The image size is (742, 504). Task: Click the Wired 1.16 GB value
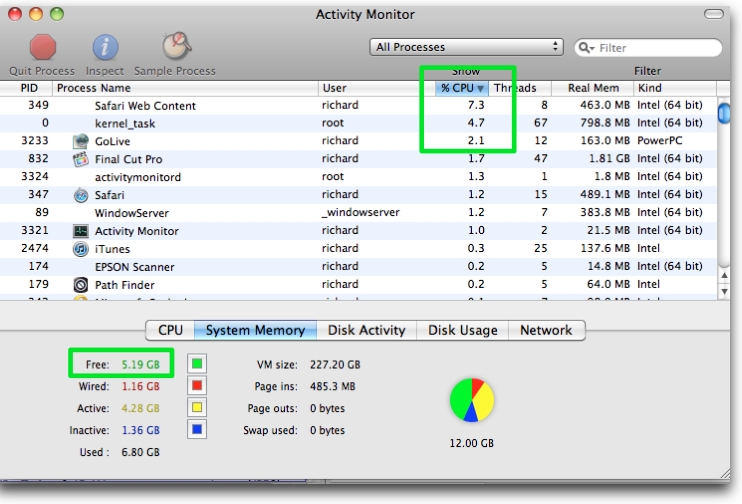point(141,386)
